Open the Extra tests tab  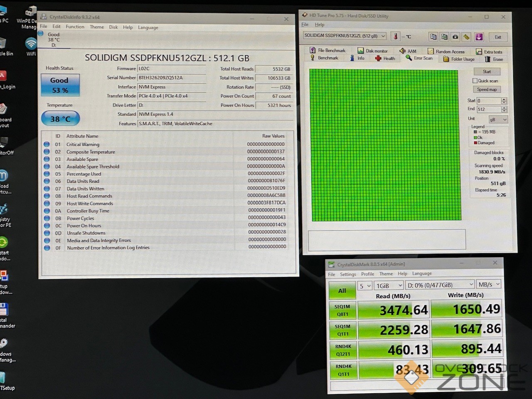click(x=489, y=52)
